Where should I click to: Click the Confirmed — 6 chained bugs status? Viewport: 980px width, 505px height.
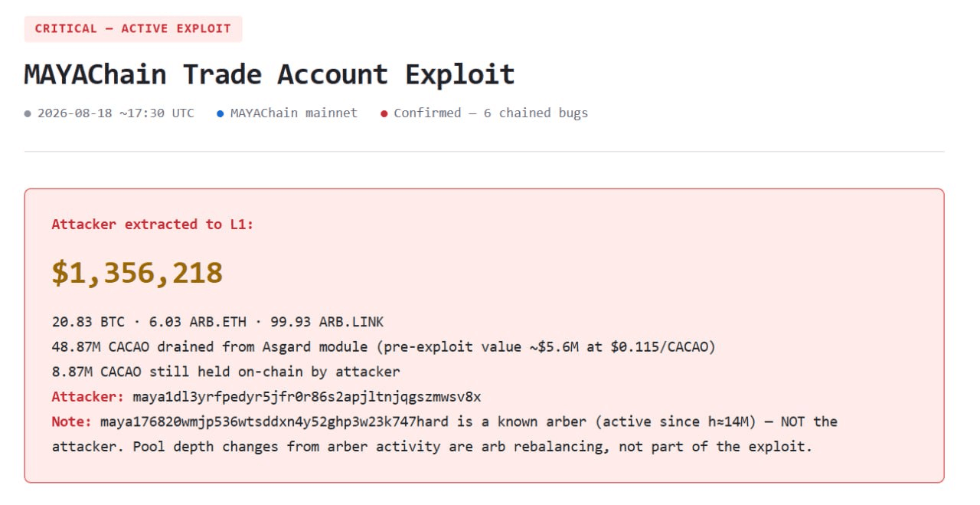coord(491,113)
